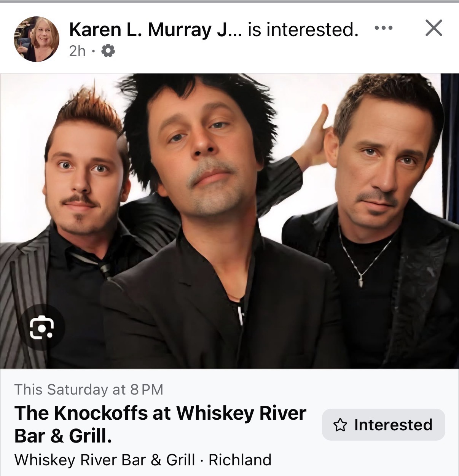Tap the 2h post timestamp

tap(77, 51)
